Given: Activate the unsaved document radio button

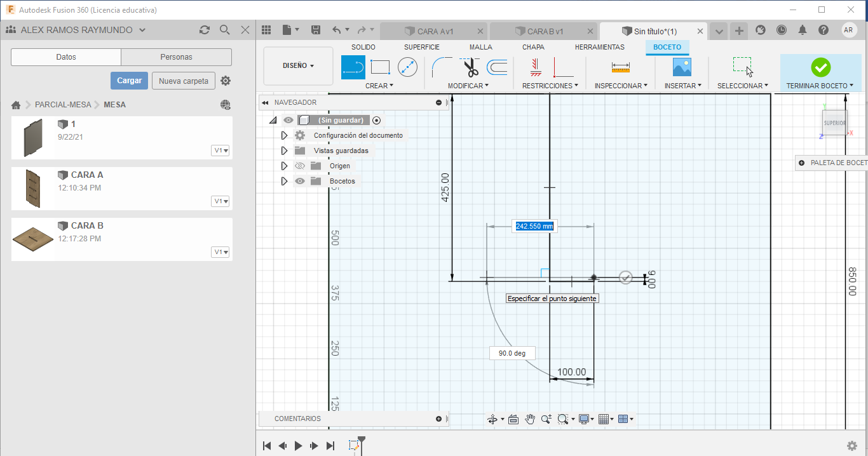Looking at the screenshot, I should (x=377, y=120).
